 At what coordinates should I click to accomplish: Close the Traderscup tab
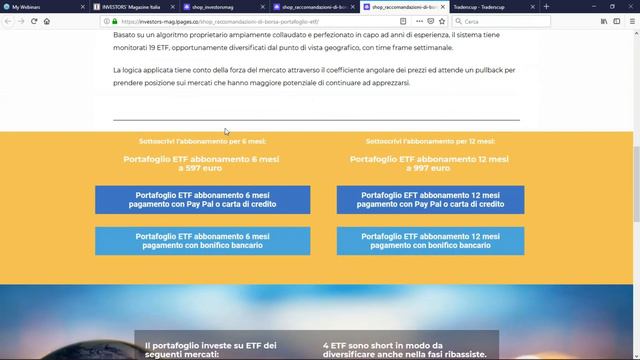533,7
